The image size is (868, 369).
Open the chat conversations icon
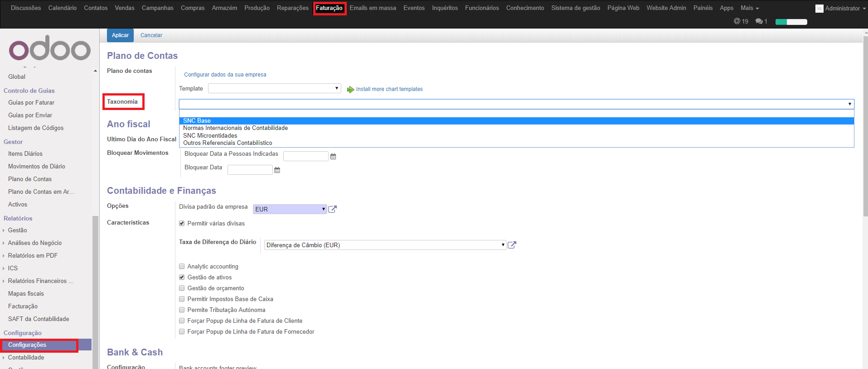click(761, 21)
